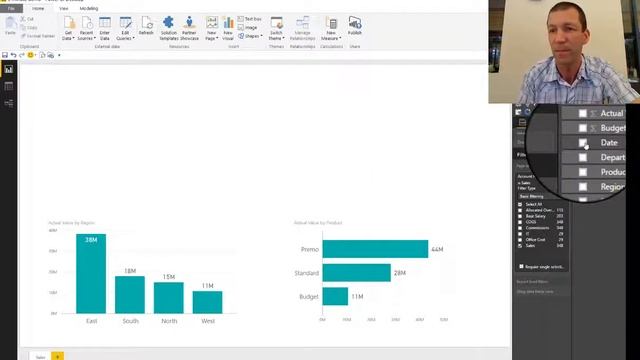
Task: Open the Edit Queries dropdown
Action: click(x=133, y=38)
